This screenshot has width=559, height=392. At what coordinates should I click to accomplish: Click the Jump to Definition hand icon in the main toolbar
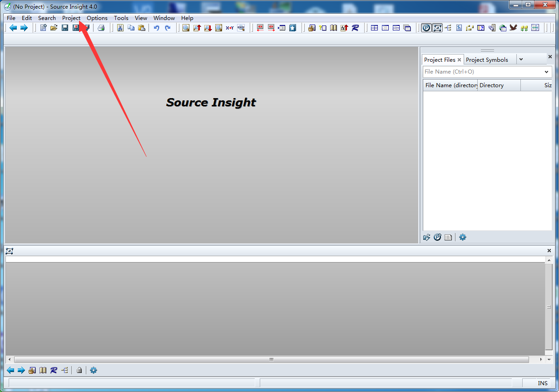(312, 28)
